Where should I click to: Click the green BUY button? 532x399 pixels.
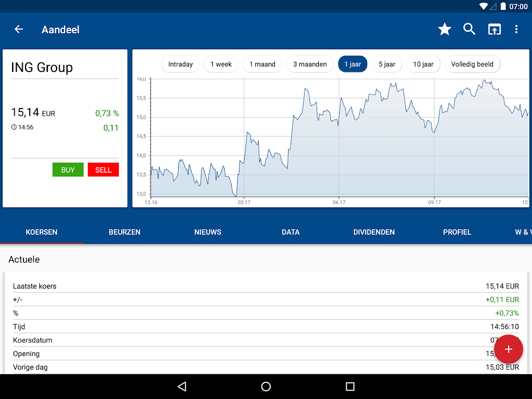68,170
